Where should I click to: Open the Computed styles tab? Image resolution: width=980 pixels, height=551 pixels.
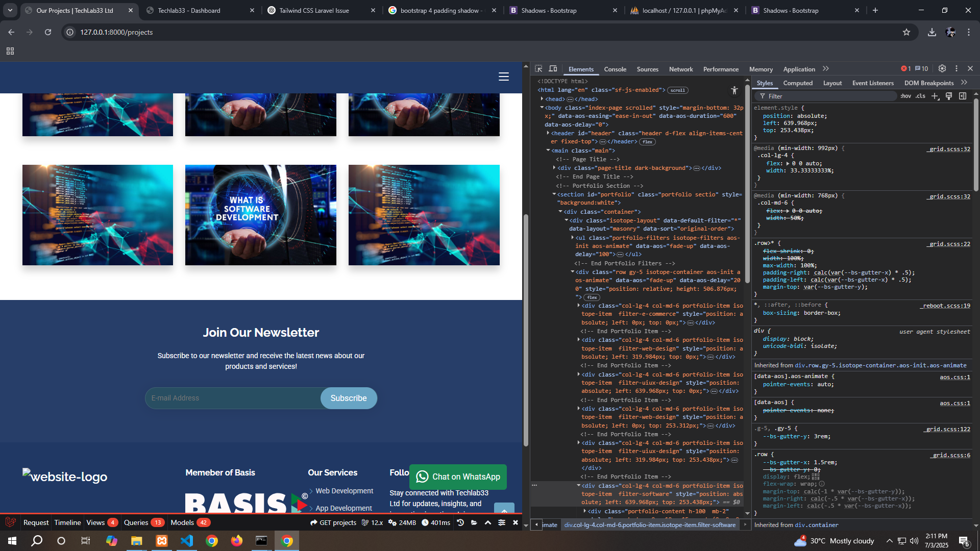point(797,83)
